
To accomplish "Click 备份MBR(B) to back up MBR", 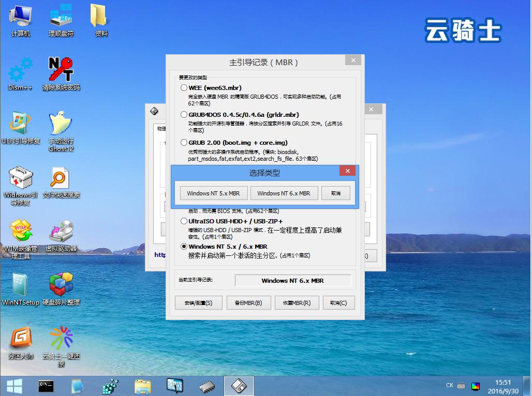I will click(x=248, y=302).
